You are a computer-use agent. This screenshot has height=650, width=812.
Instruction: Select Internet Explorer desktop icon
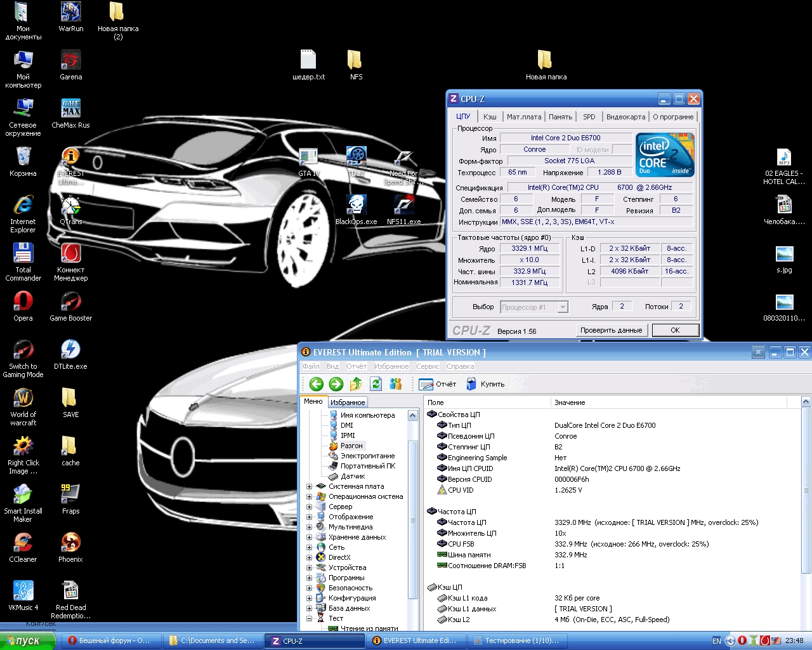pyautogui.click(x=23, y=214)
